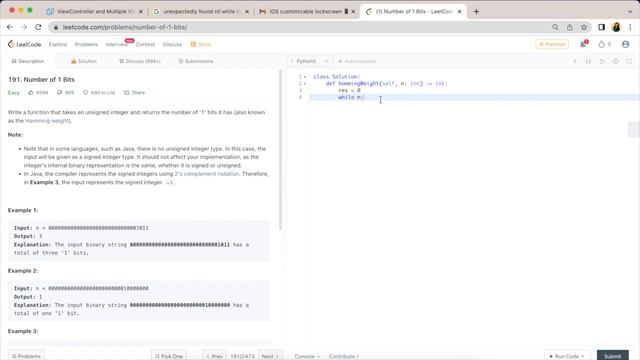Toggle the Autocomplete option in the editor
The image size is (640, 360).
tap(357, 61)
